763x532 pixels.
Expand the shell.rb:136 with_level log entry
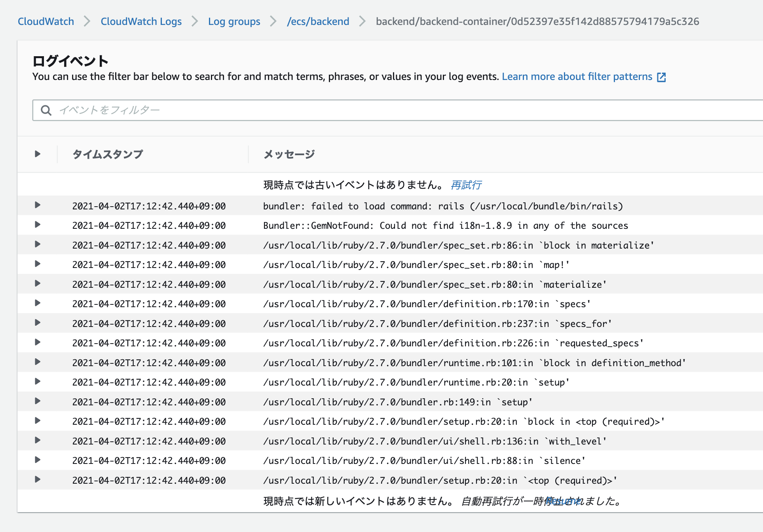[x=38, y=441]
